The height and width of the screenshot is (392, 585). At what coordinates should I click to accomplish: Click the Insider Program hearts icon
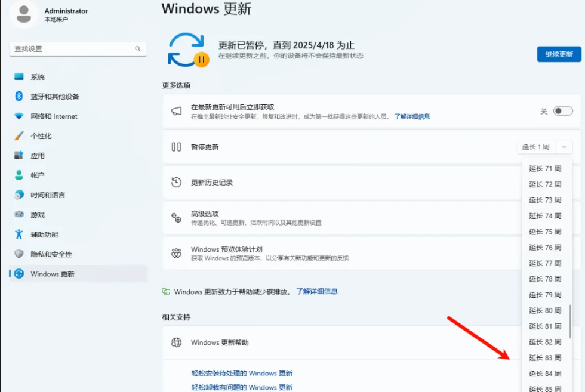(x=177, y=253)
